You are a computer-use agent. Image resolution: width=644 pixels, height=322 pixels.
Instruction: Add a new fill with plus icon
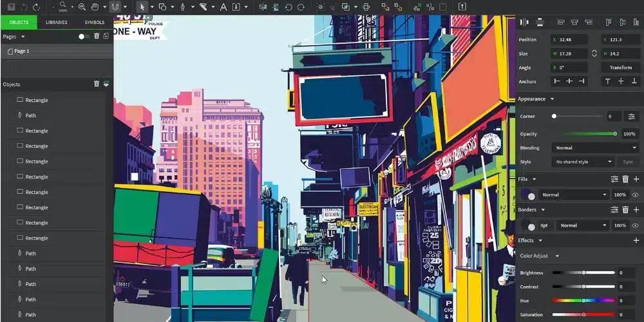pyautogui.click(x=636, y=179)
